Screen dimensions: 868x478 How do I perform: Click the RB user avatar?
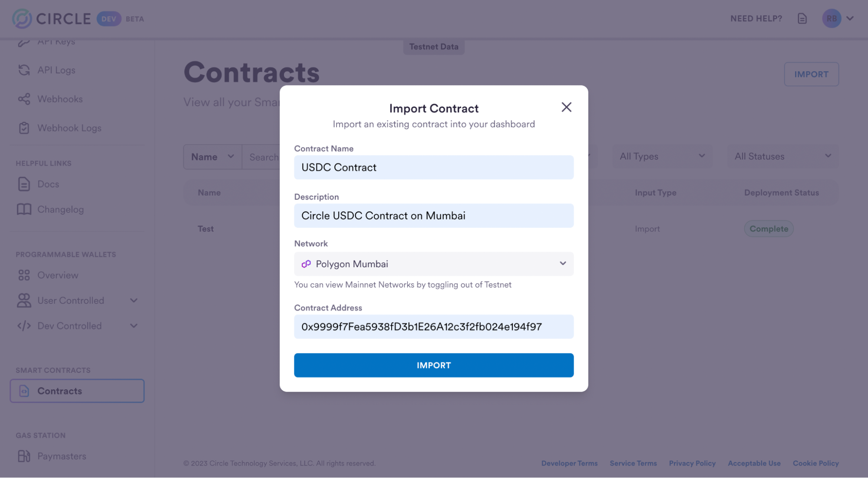(x=831, y=19)
